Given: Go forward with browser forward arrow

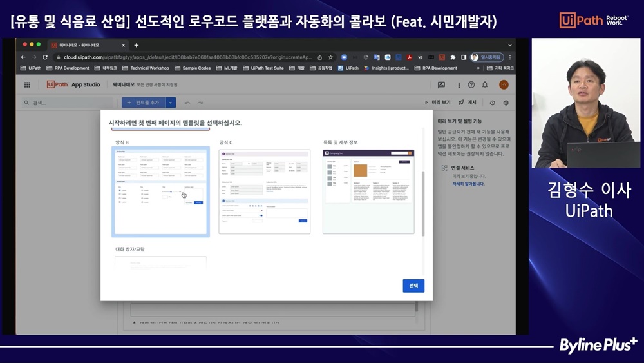Looking at the screenshot, I should coord(34,57).
